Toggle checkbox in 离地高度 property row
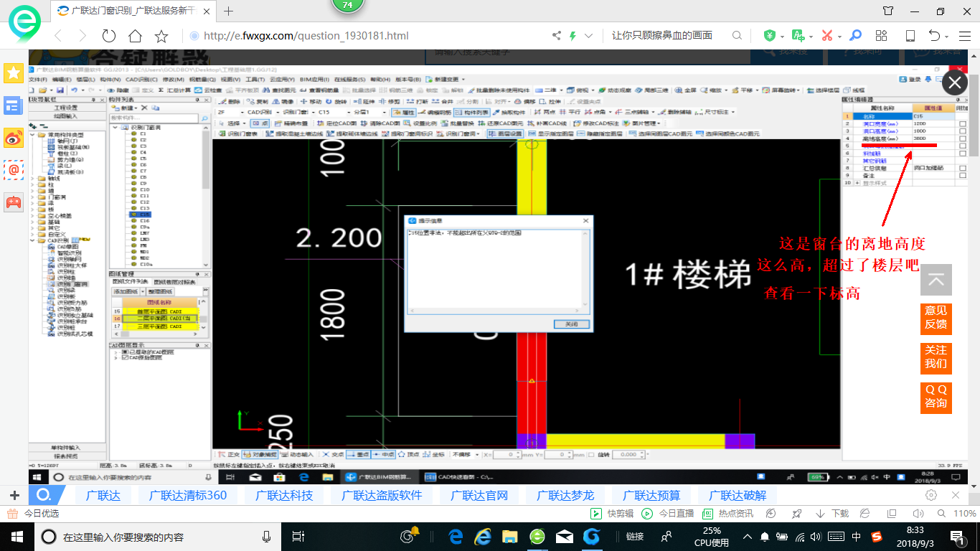The width and height of the screenshot is (980, 551). click(x=962, y=138)
